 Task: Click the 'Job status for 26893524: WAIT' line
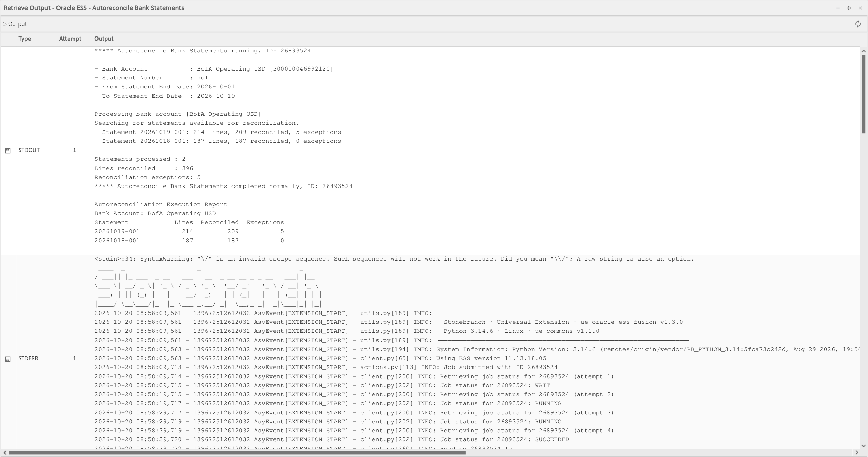pos(322,385)
